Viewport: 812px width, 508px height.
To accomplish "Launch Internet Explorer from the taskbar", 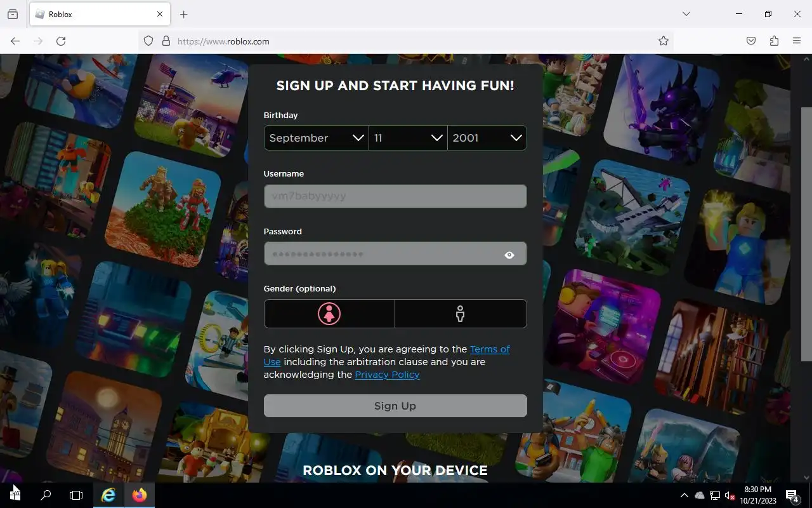I will tap(108, 495).
